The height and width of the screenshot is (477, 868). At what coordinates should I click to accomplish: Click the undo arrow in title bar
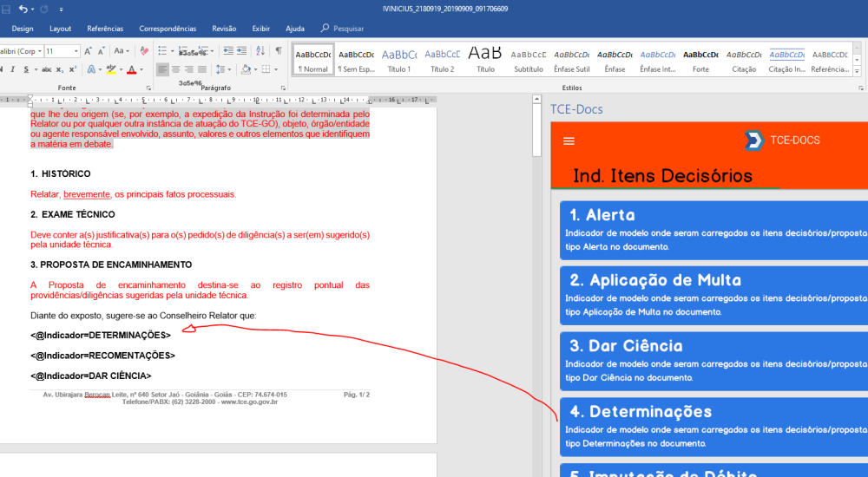tap(23, 9)
